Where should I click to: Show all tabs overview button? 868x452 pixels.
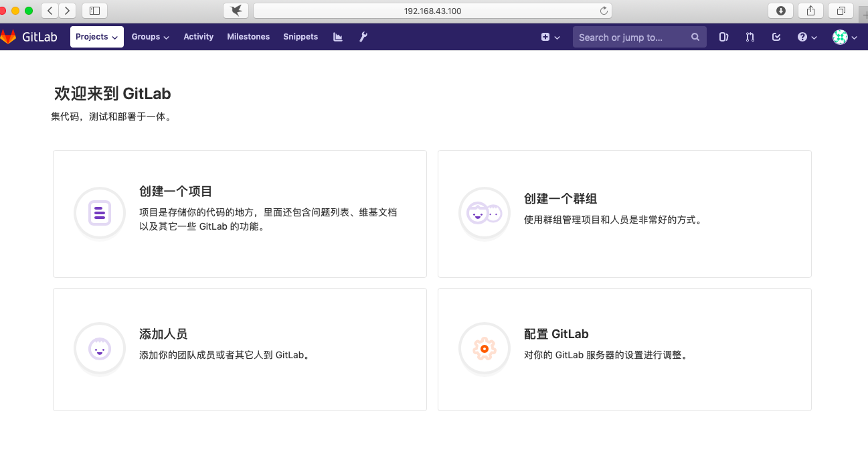(x=841, y=11)
